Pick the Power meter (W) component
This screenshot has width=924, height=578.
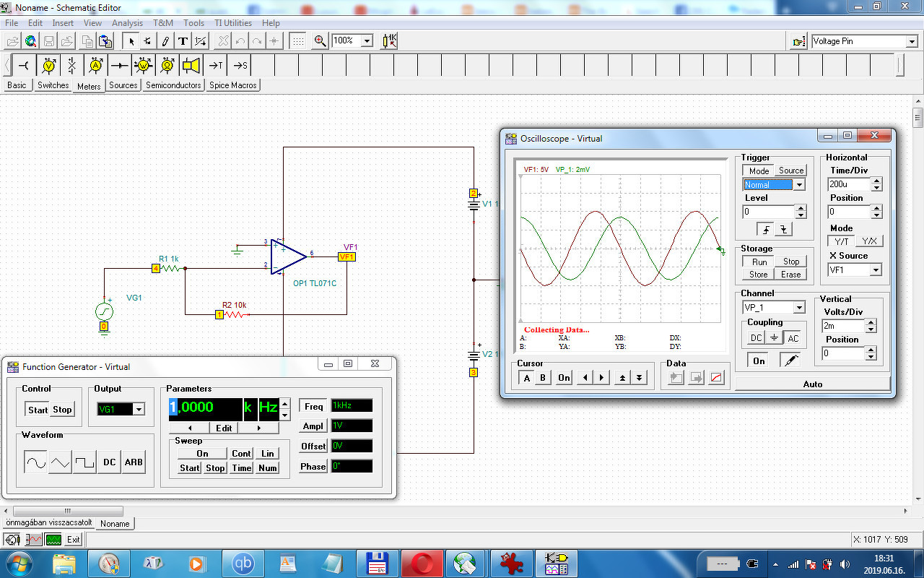143,65
